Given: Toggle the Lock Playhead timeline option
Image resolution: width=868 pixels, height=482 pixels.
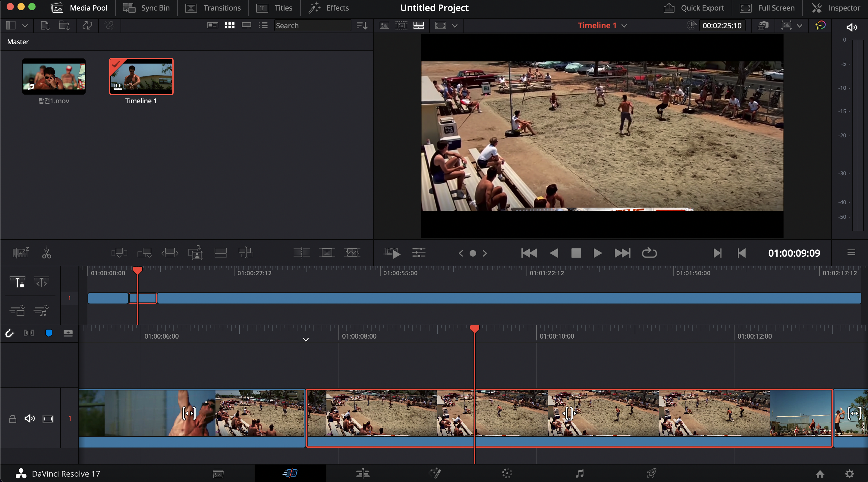Looking at the screenshot, I should (x=17, y=282).
